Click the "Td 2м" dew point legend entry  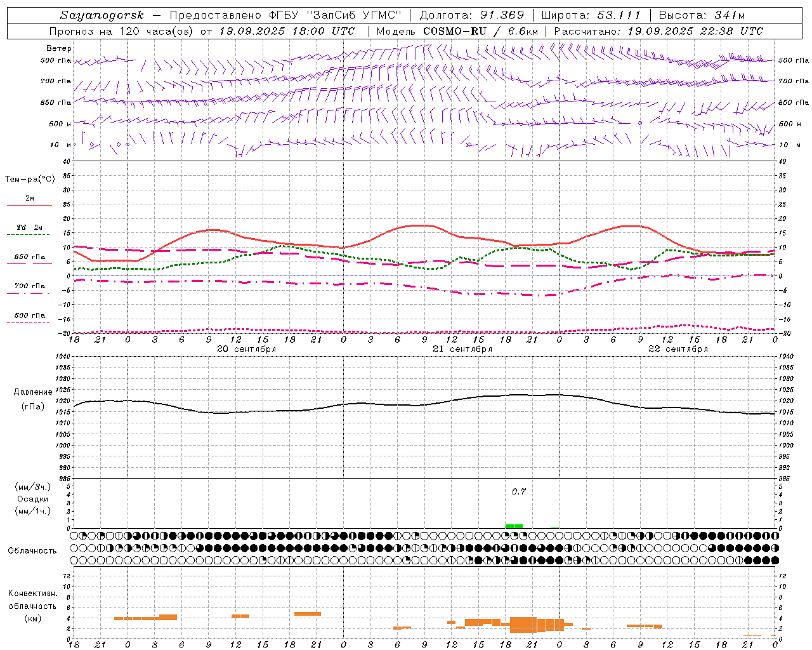(30, 227)
